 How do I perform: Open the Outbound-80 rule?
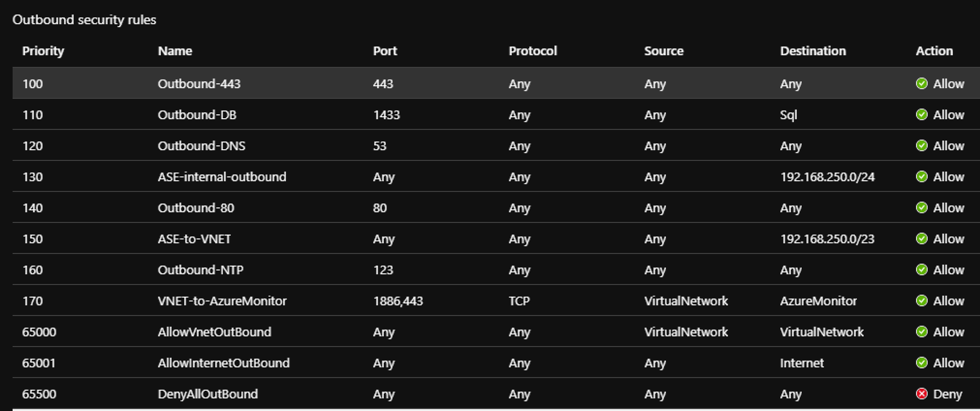pos(196,208)
